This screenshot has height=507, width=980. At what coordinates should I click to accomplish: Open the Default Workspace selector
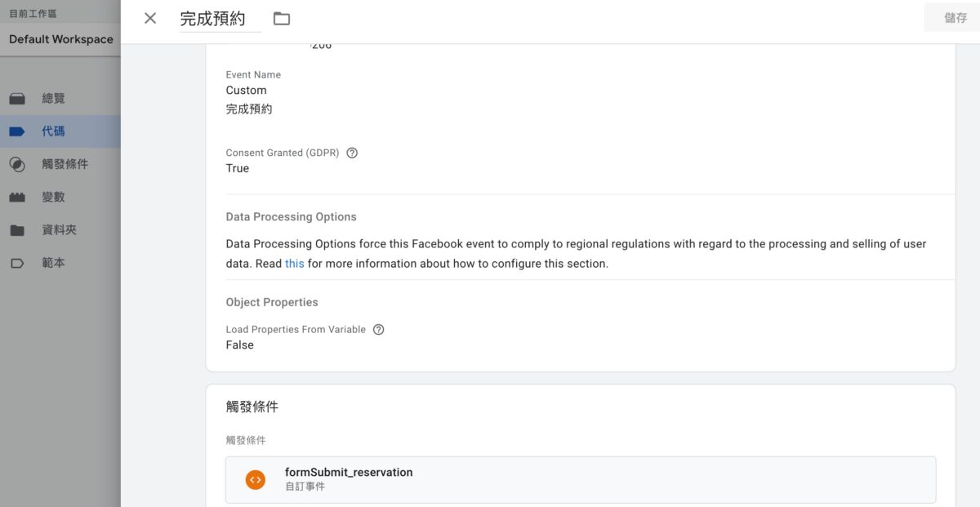click(x=60, y=39)
